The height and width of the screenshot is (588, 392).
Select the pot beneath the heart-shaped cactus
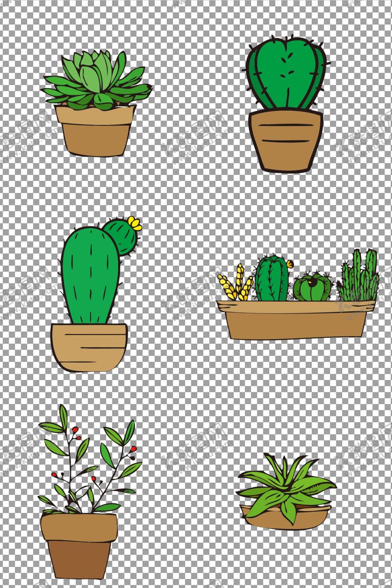pos(285,140)
